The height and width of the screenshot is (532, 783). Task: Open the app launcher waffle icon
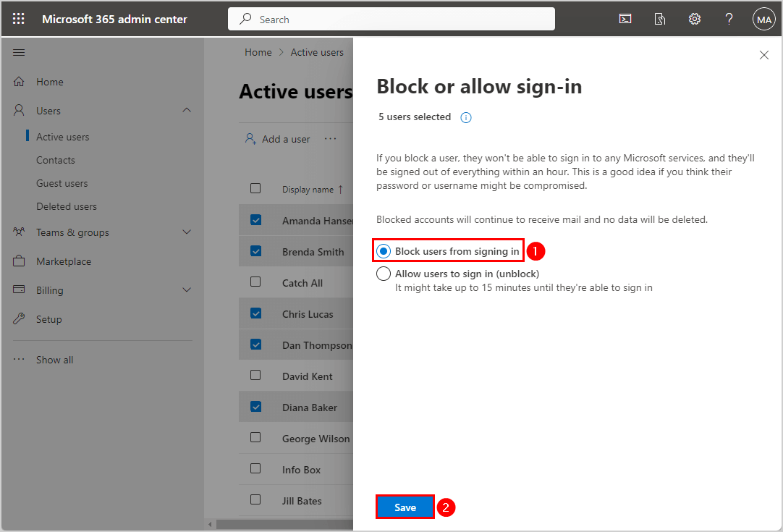pyautogui.click(x=19, y=20)
